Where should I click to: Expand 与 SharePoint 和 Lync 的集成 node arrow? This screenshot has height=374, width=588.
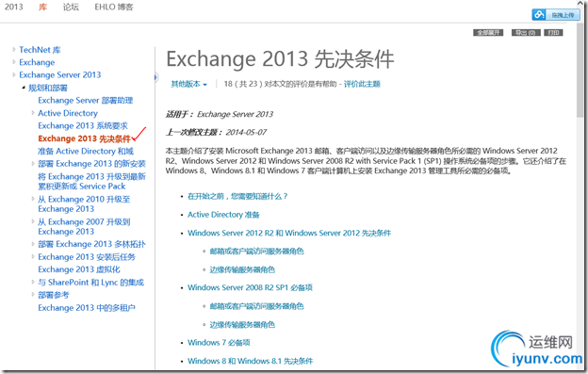pos(33,282)
